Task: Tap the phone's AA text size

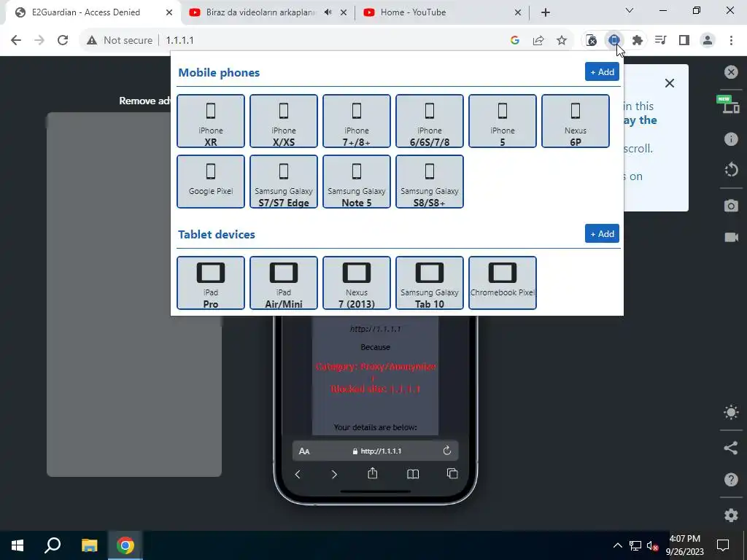Action: point(304,451)
